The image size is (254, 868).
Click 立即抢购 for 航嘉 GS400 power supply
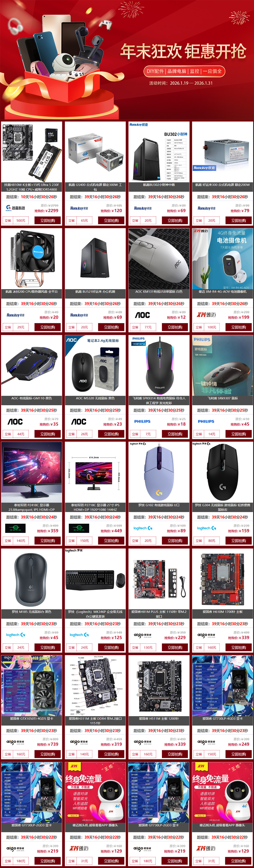[111, 220]
